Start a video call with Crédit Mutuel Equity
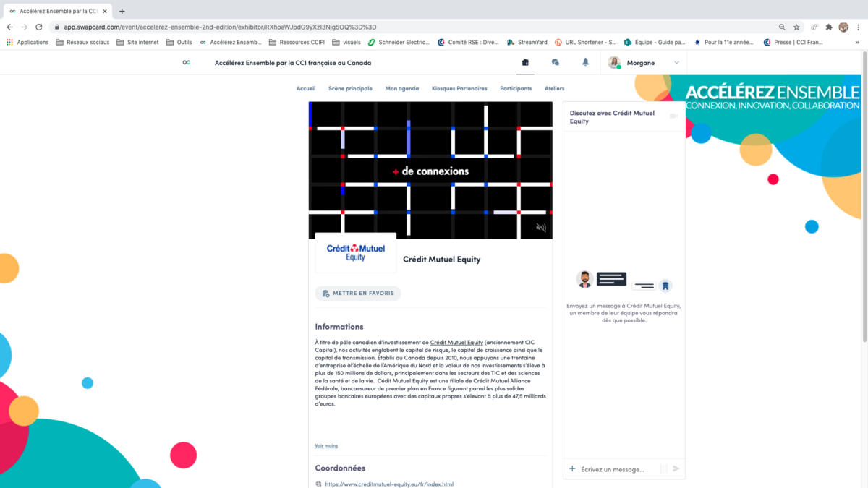Viewport: 868px width, 488px height. click(x=673, y=116)
